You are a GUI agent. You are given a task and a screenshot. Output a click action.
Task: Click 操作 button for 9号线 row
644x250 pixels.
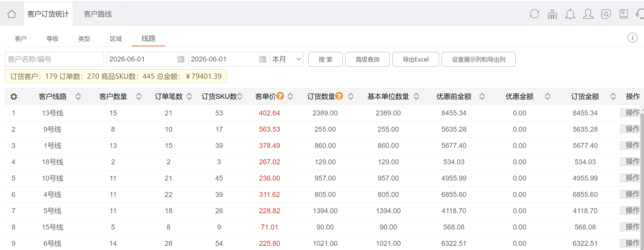(630, 129)
